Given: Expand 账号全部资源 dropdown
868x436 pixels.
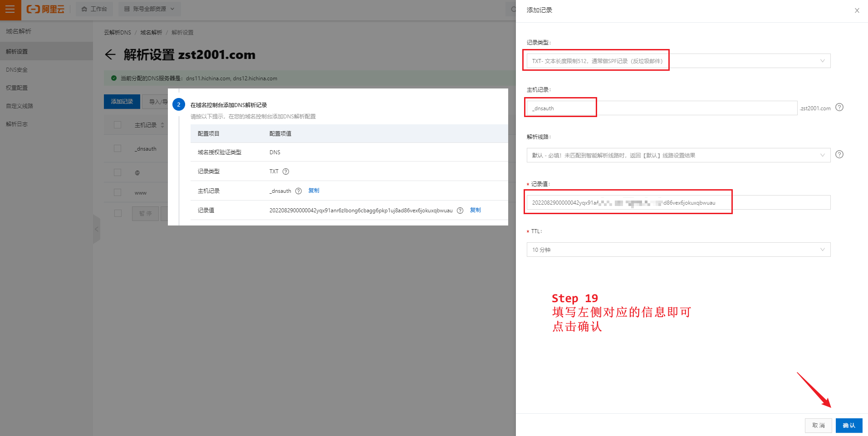Looking at the screenshot, I should tap(149, 9).
